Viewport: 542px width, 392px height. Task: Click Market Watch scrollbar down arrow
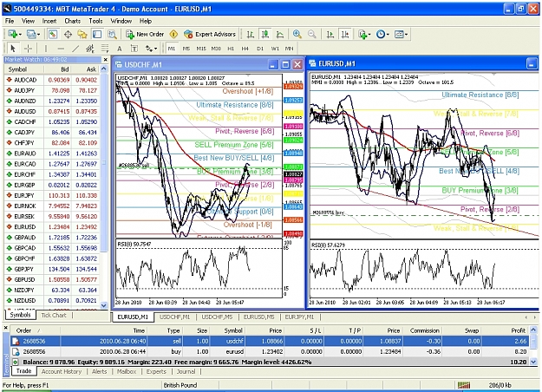tap(104, 305)
